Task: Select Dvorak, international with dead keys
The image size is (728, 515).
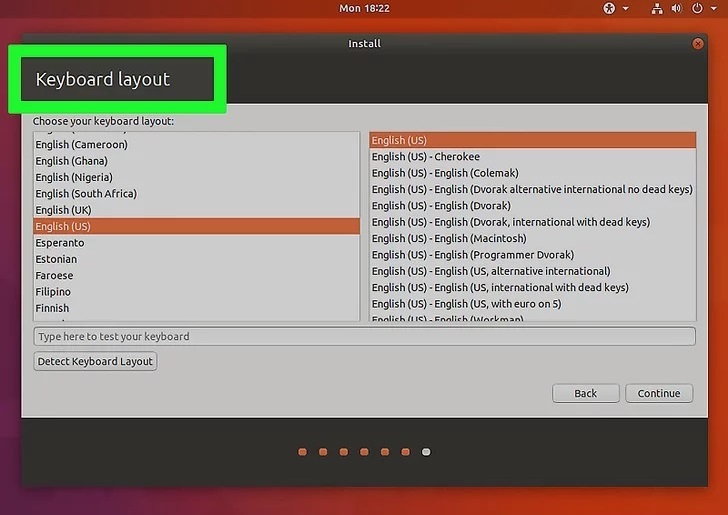Action: tap(533, 222)
